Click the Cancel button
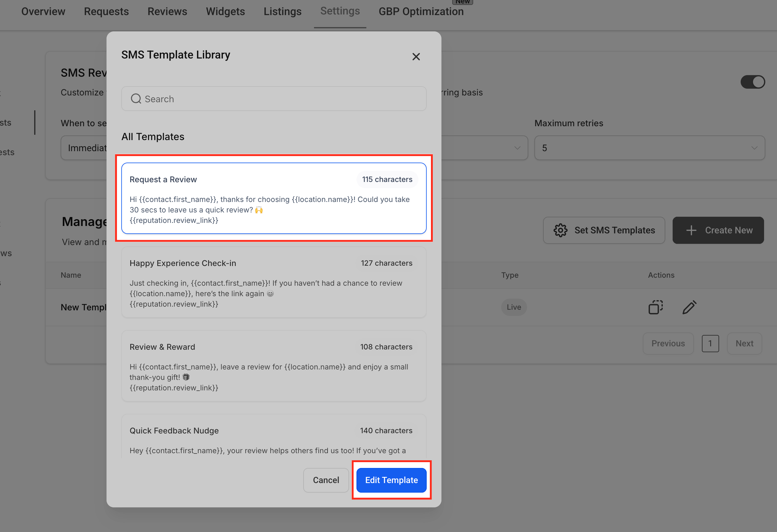Screen dimensions: 777x532 326,480
